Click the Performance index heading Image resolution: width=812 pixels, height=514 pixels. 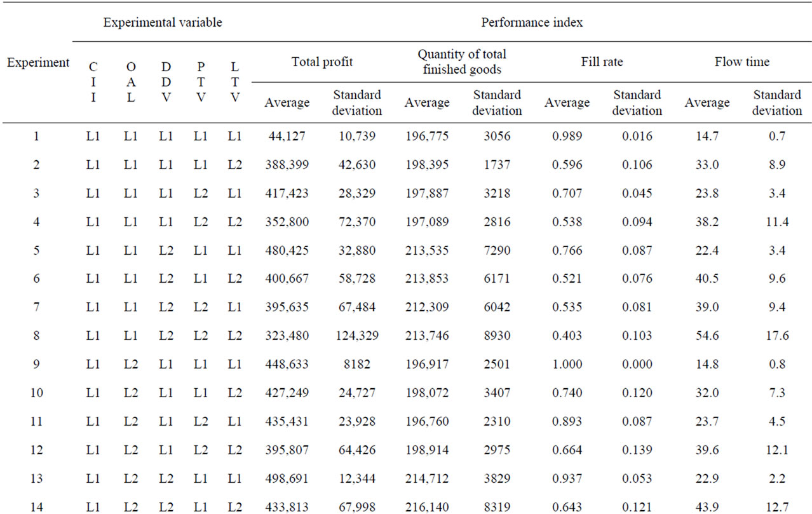[x=532, y=23]
